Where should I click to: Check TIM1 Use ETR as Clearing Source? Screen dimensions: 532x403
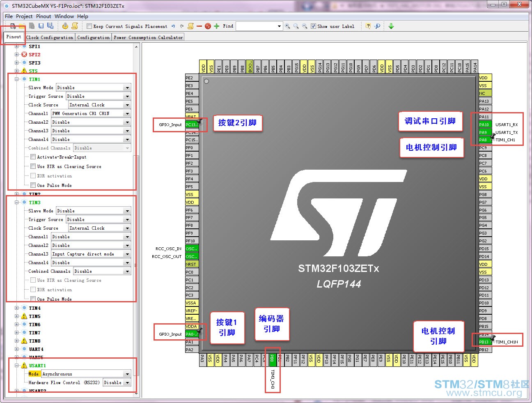(33, 166)
